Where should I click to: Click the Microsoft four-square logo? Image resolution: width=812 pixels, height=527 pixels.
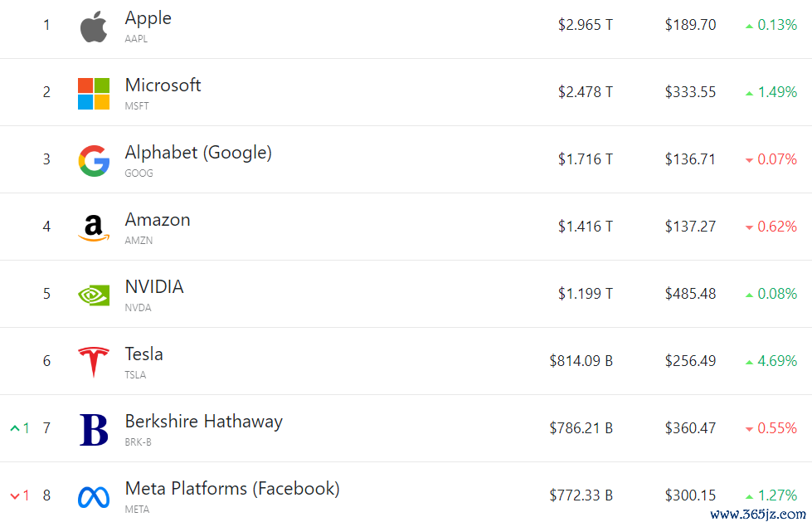pyautogui.click(x=94, y=94)
